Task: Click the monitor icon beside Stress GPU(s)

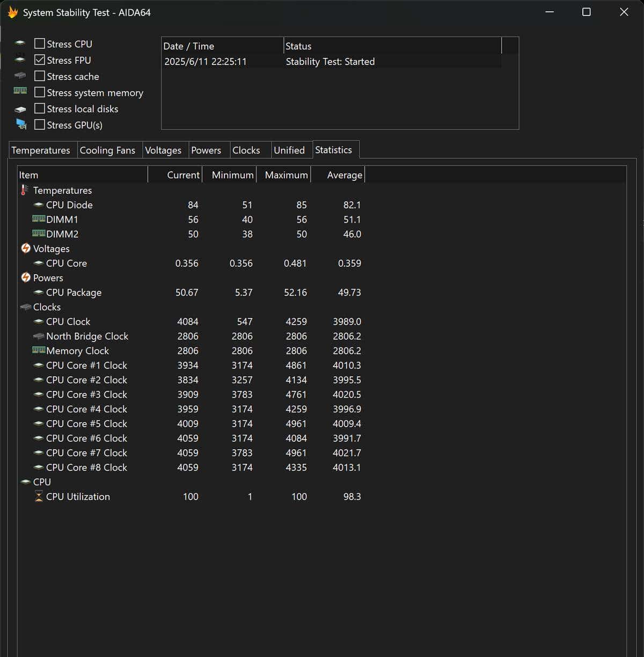Action: coord(21,125)
